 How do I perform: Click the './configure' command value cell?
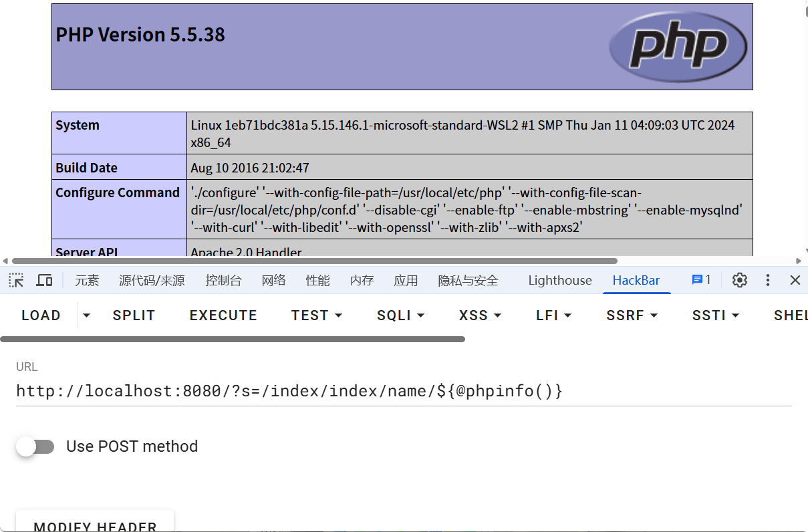pos(470,210)
